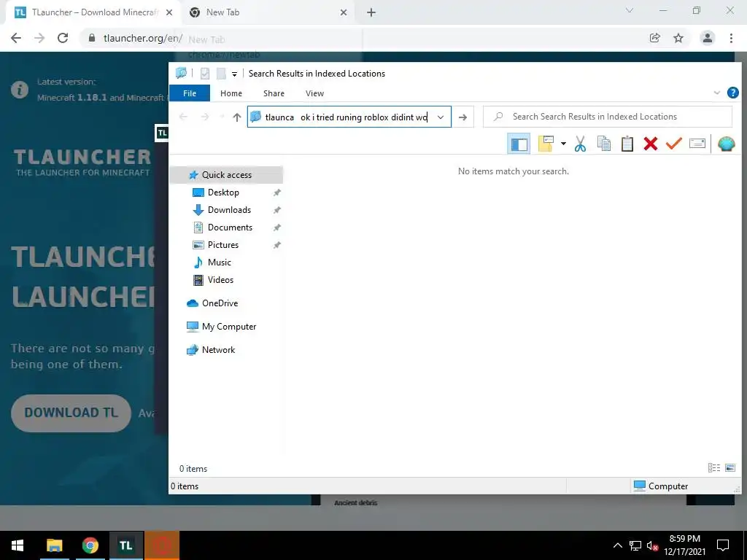Select Quick access in navigation pane
Screen dimensions: 747x560
[226, 175]
